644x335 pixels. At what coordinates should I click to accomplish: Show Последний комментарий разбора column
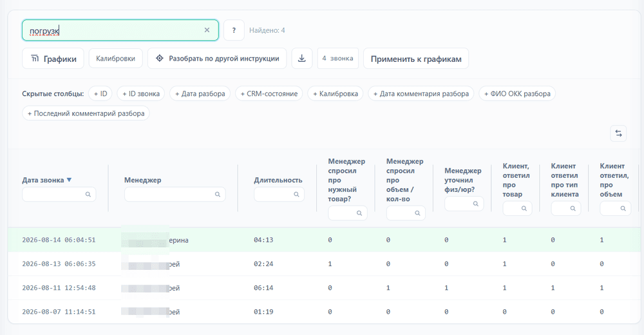(x=86, y=113)
